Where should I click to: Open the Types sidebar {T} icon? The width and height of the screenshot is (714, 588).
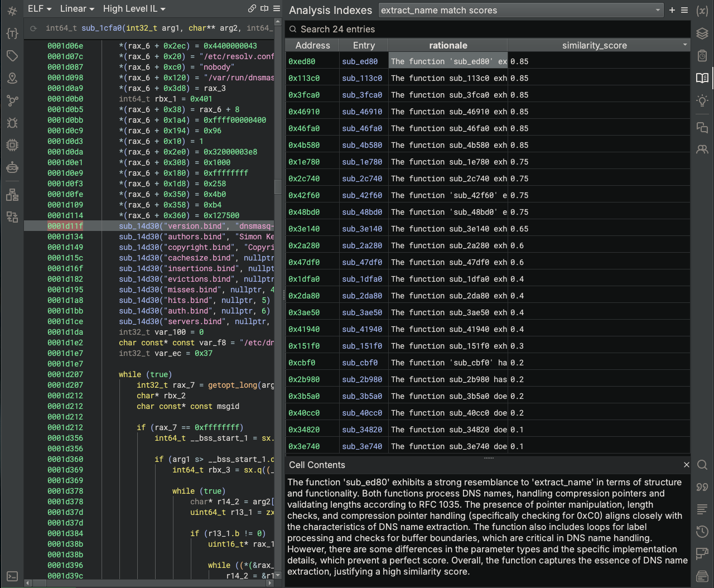[12, 33]
